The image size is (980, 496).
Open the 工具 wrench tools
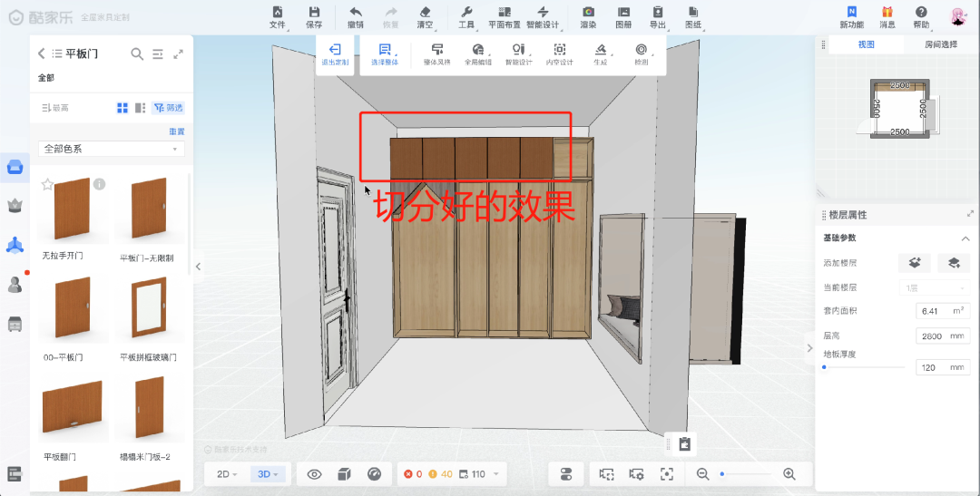466,17
